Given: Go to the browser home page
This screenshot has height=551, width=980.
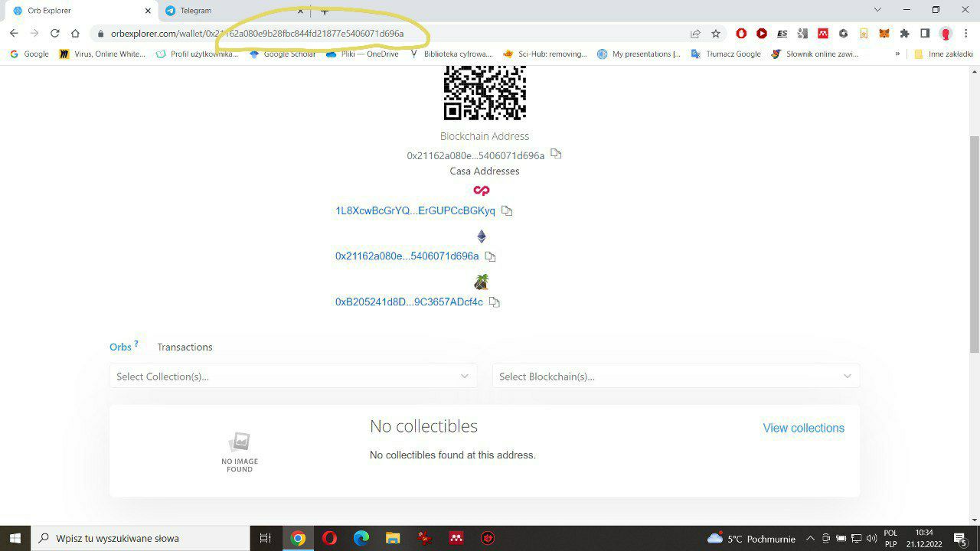Looking at the screenshot, I should coord(75,33).
